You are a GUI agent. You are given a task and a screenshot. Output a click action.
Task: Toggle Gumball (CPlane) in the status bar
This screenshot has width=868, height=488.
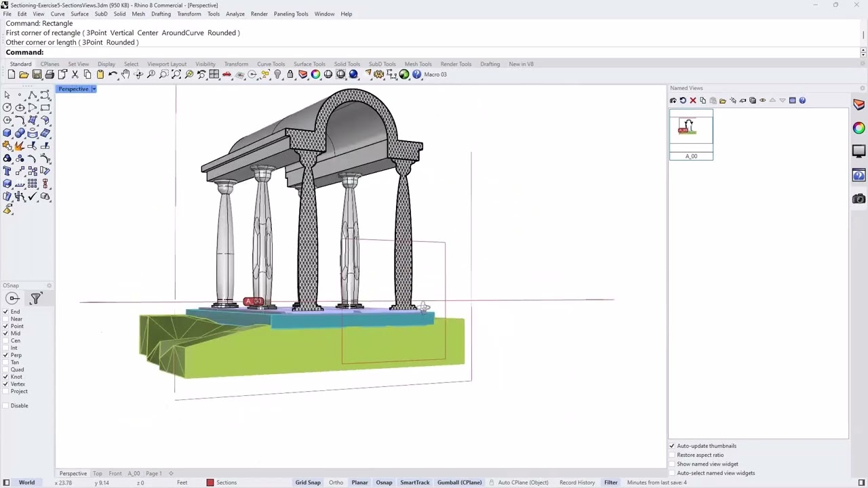click(459, 483)
